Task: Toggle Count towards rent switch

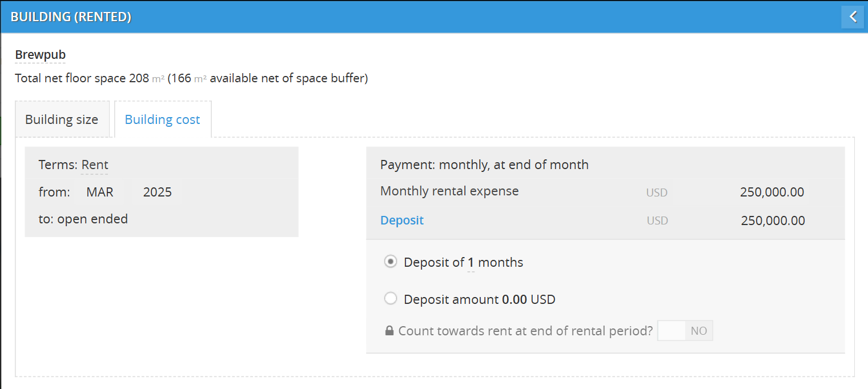Action: click(x=685, y=331)
